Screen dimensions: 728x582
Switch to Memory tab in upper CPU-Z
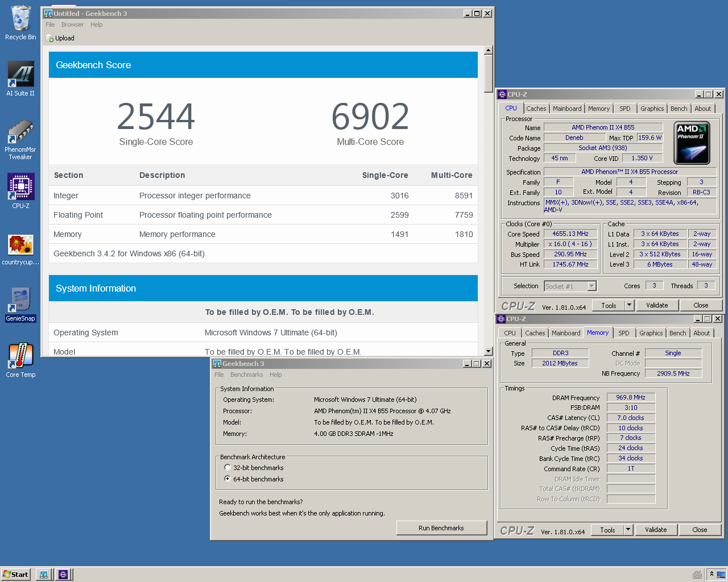click(x=599, y=109)
